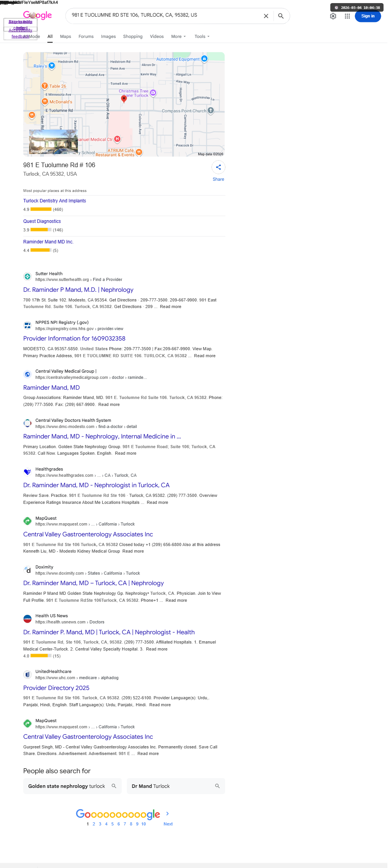Select Golden state nephrology turlock suggestion
Image resolution: width=392 pixels, height=868 pixels.
click(x=72, y=786)
